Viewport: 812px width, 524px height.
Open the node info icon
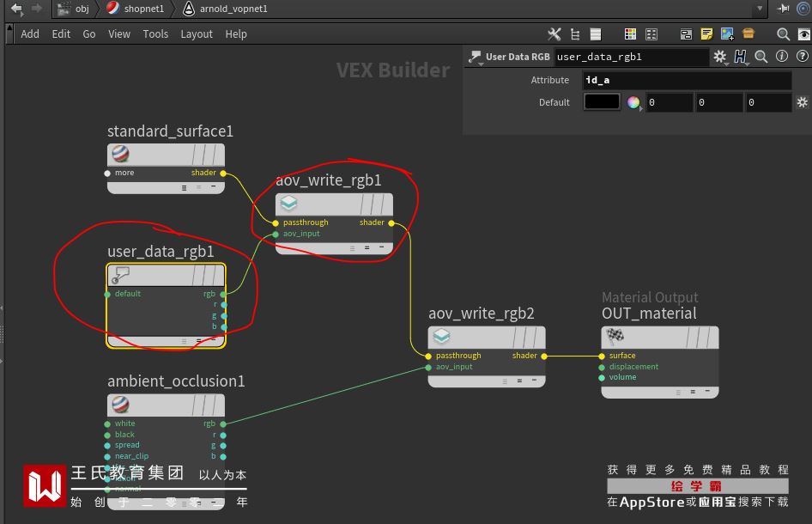point(781,57)
